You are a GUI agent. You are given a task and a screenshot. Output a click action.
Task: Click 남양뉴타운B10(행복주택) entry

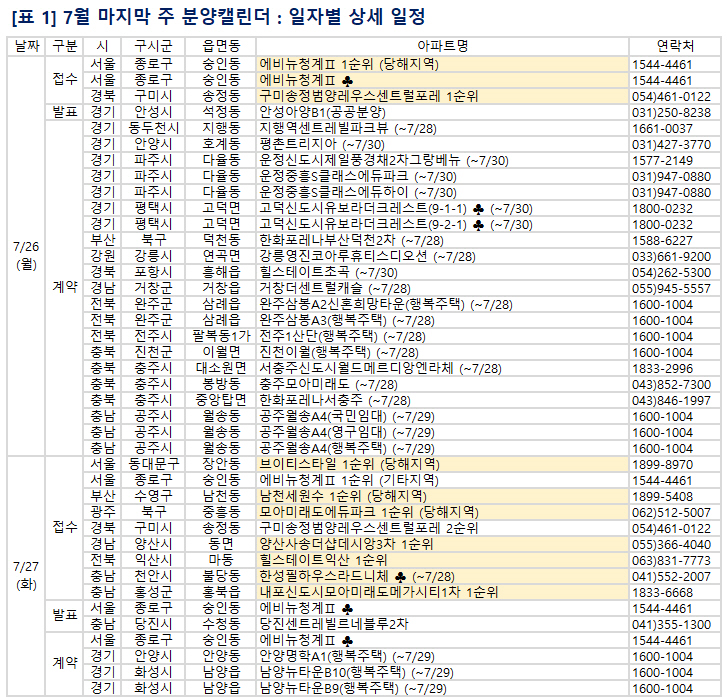point(356,672)
